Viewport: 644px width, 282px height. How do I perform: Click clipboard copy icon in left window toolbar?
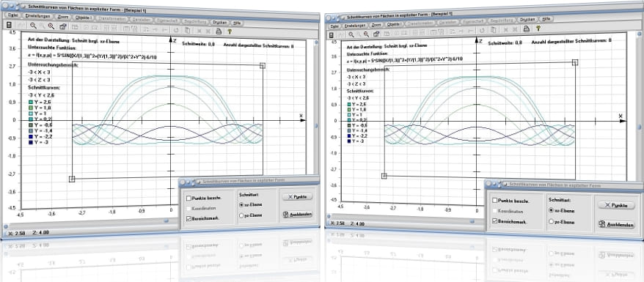tap(187, 30)
